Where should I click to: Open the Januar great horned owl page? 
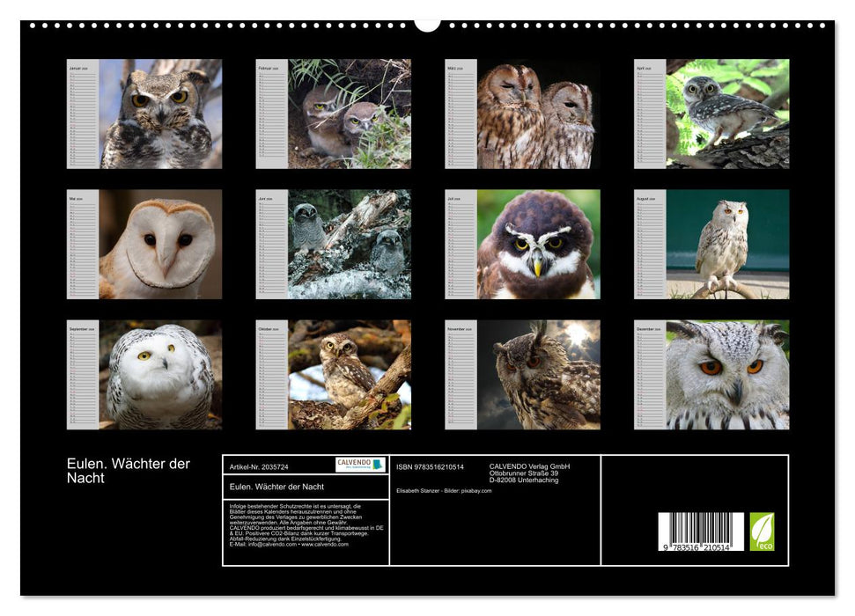[x=159, y=114]
